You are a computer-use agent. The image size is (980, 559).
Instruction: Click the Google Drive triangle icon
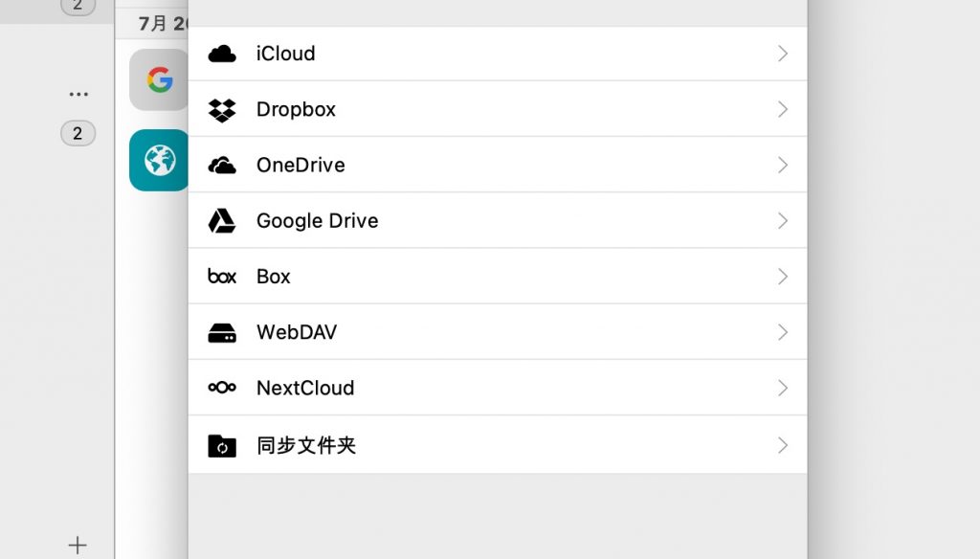222,221
